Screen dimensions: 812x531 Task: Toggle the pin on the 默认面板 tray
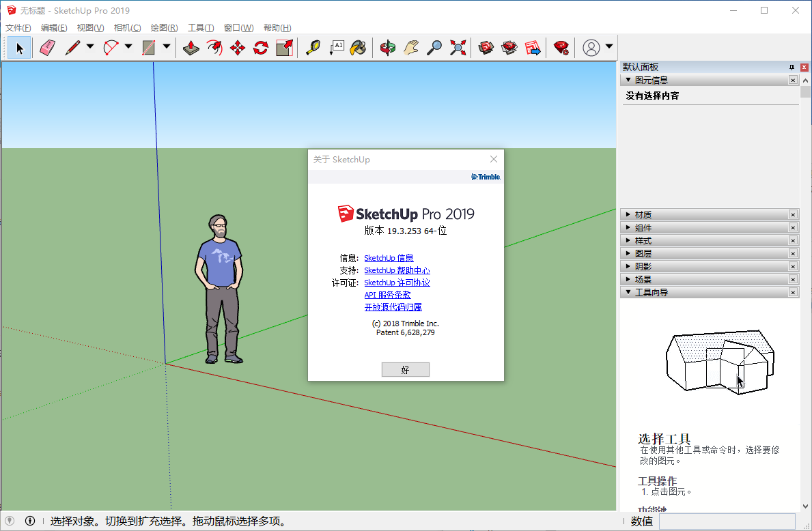[x=792, y=67]
